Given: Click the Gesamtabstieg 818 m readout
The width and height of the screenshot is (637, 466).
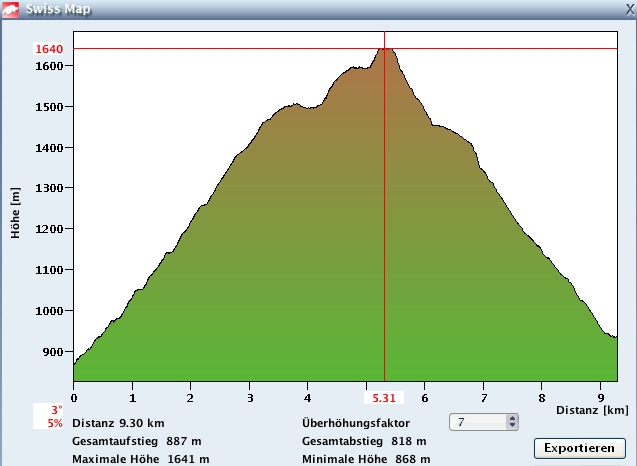Looking at the screenshot, I should [x=364, y=441].
